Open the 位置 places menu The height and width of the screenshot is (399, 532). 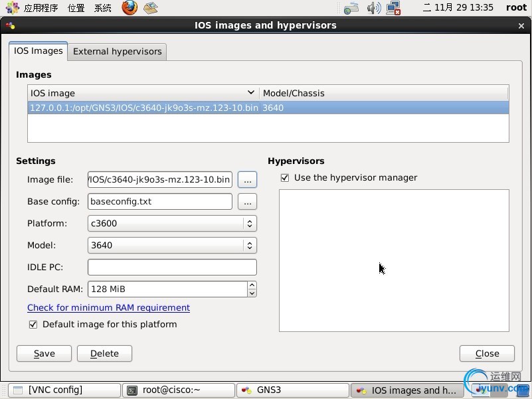76,8
